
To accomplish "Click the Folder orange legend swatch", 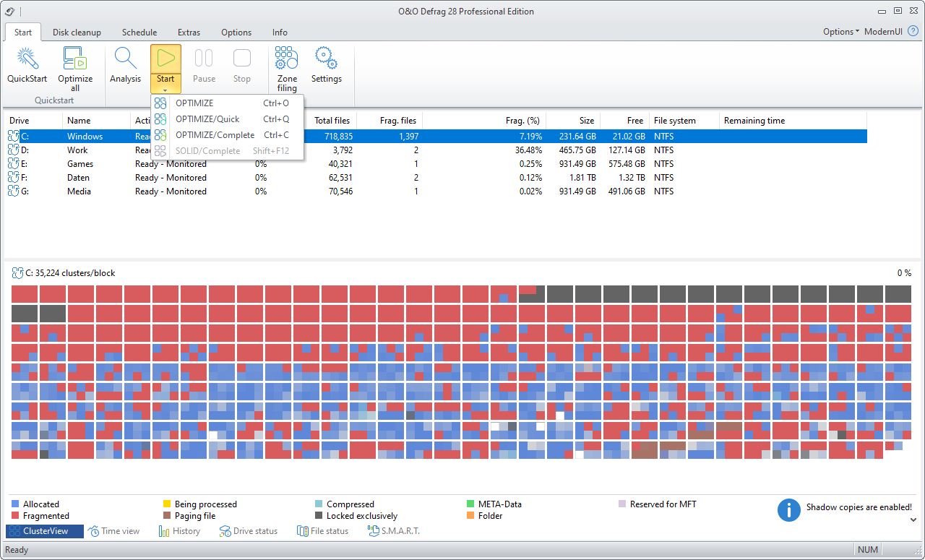I will click(x=470, y=516).
